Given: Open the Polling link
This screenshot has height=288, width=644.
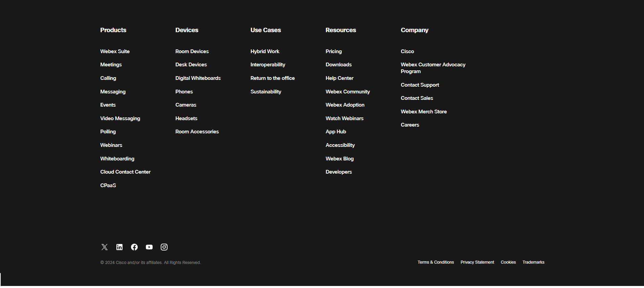Looking at the screenshot, I should pos(108,132).
